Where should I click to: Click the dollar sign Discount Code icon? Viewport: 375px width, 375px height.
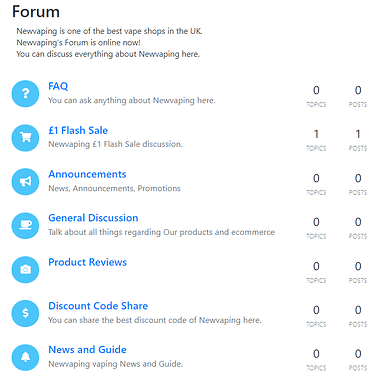pos(25,313)
